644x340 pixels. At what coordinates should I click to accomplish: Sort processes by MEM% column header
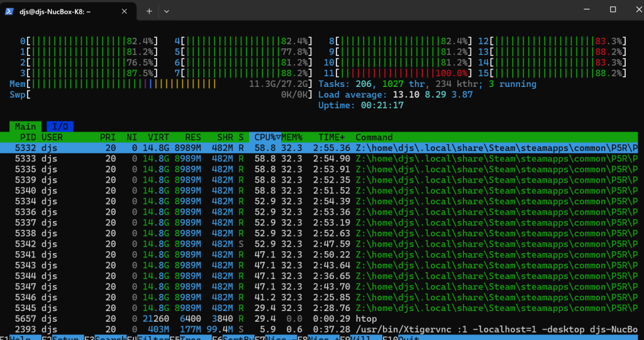tap(291, 137)
